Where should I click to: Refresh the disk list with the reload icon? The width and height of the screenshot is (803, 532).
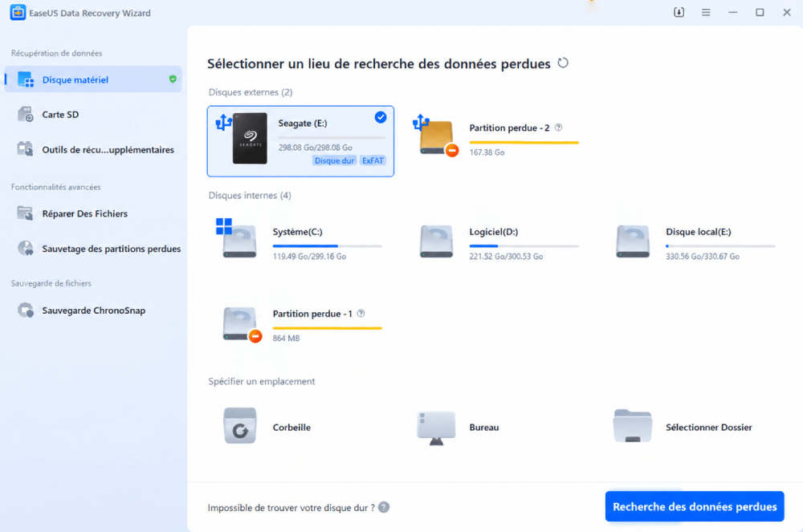[563, 63]
